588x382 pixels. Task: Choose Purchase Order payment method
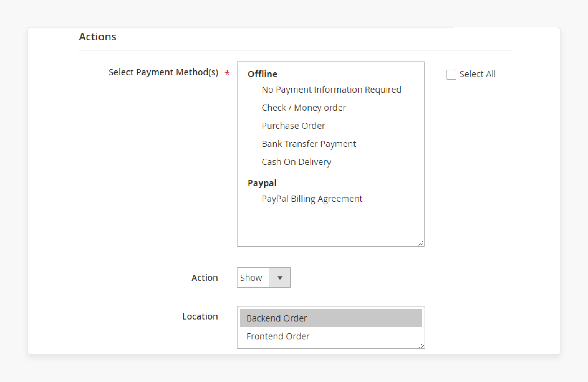point(293,126)
